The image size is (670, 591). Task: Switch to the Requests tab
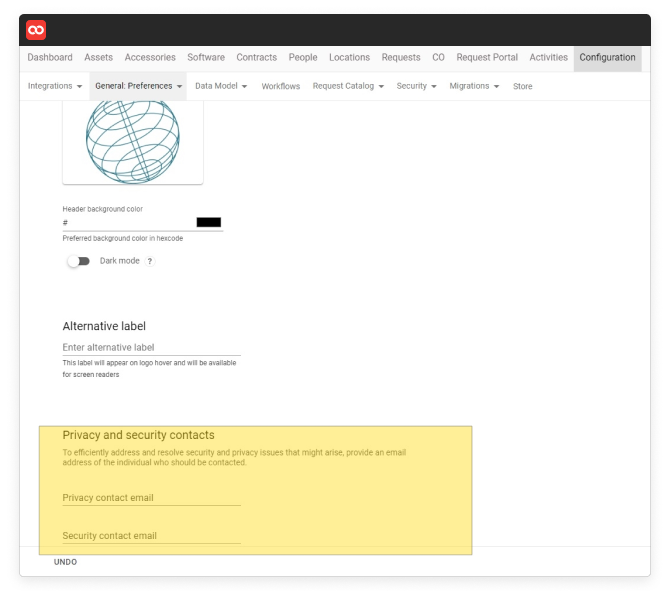coord(401,57)
